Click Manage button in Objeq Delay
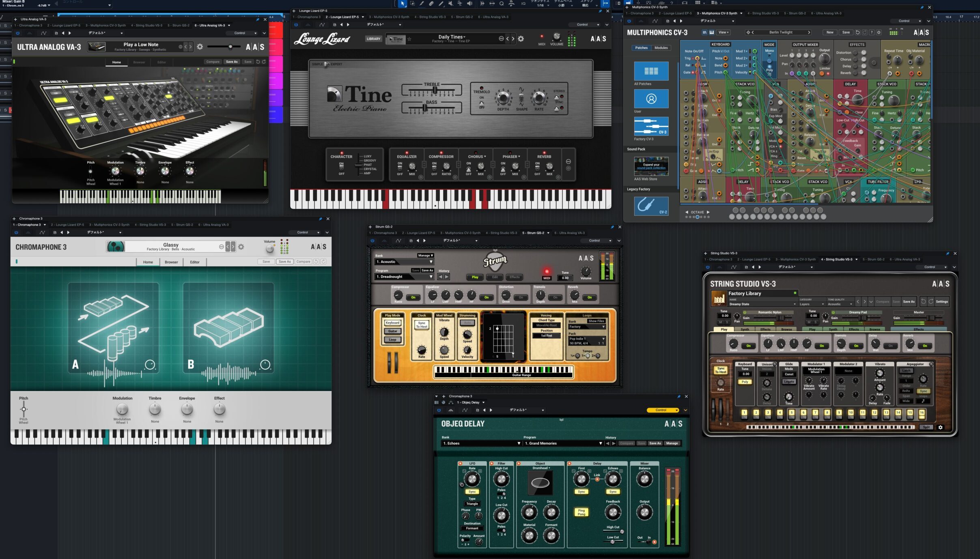Viewport: 980px width, 559px height. point(672,443)
